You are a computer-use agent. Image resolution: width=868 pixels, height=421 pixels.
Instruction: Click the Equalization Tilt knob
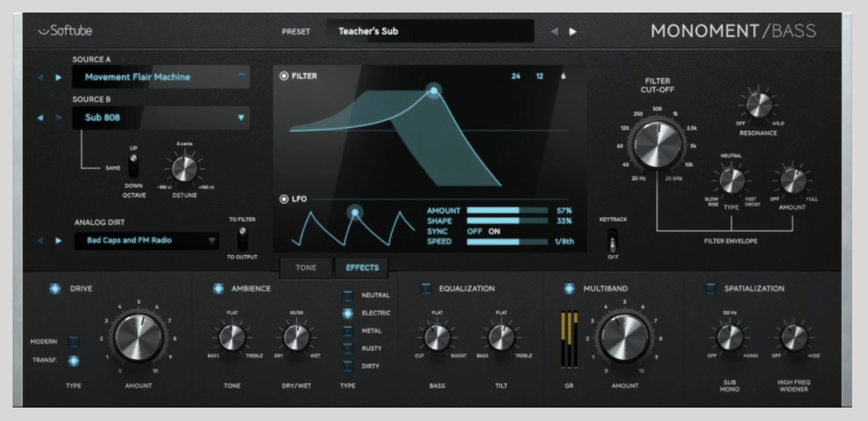(502, 337)
